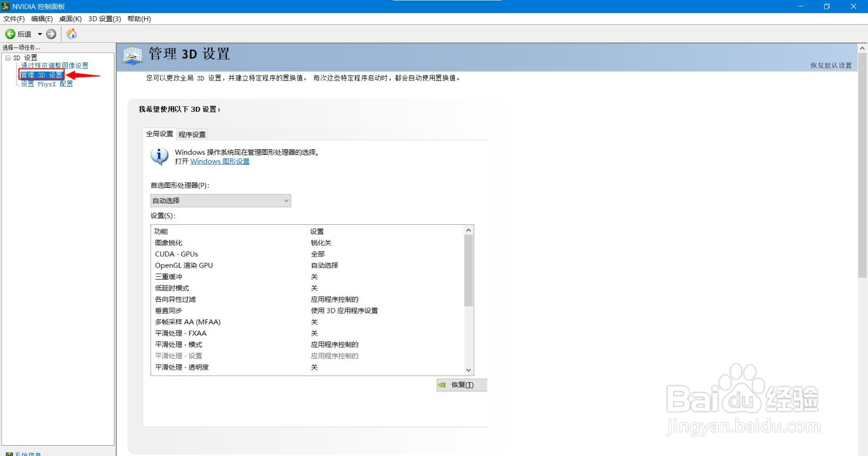Click the green Back arrow icon
Viewport: 868px width, 456px height.
(10, 34)
